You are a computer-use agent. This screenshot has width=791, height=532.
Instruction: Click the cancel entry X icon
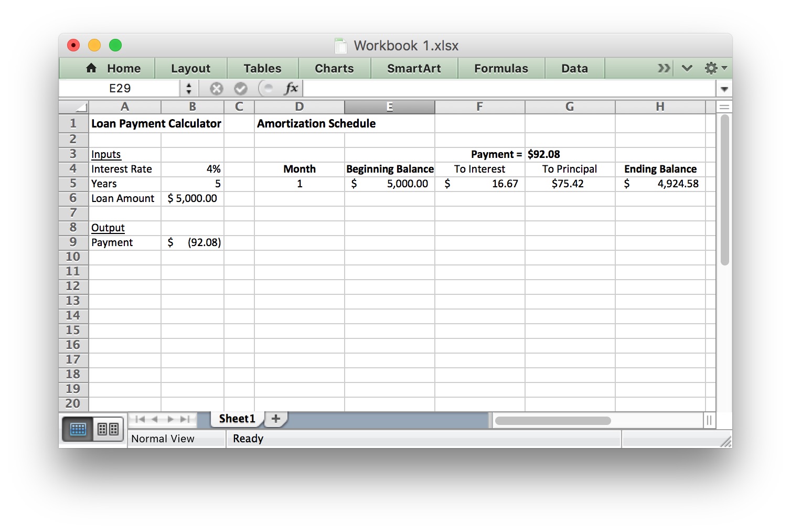[216, 89]
